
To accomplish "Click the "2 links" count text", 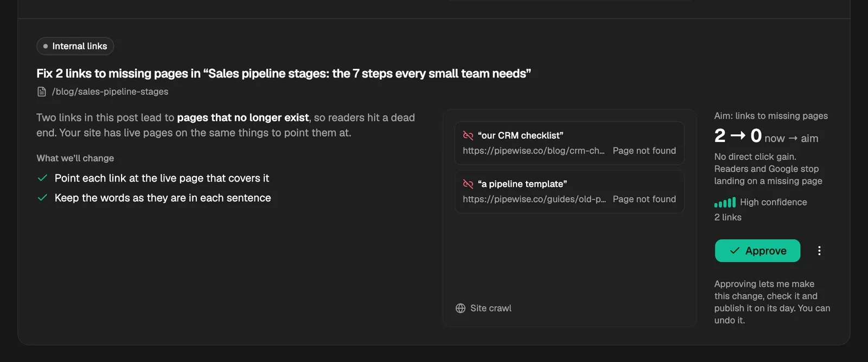I will [x=727, y=217].
